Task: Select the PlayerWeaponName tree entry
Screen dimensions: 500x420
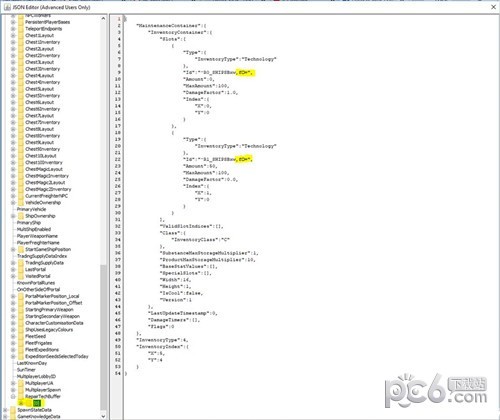Action: point(37,236)
